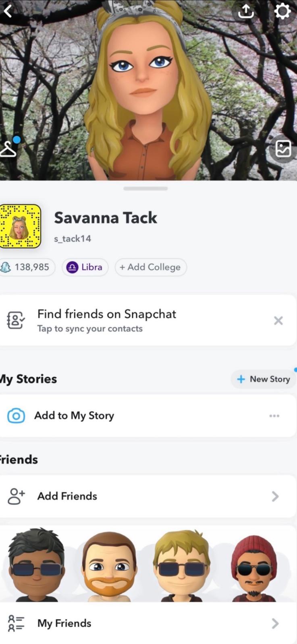
Task: Tap the contacts sync icon
Action: pyautogui.click(x=16, y=320)
